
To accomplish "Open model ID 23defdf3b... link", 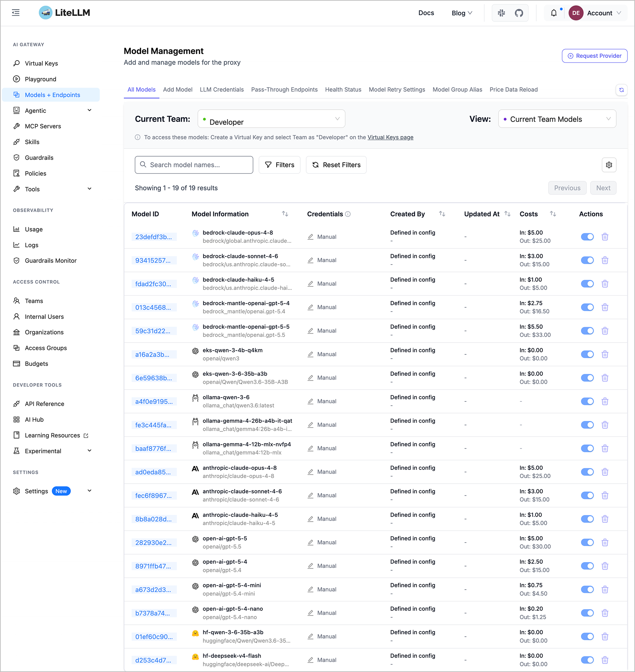I will pos(154,237).
